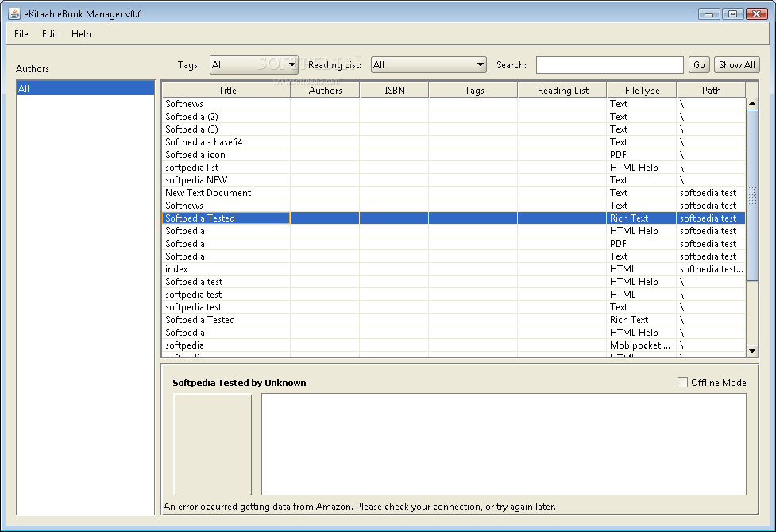Enable Offline Mode
Screen dimensions: 776x532
[x=681, y=382]
